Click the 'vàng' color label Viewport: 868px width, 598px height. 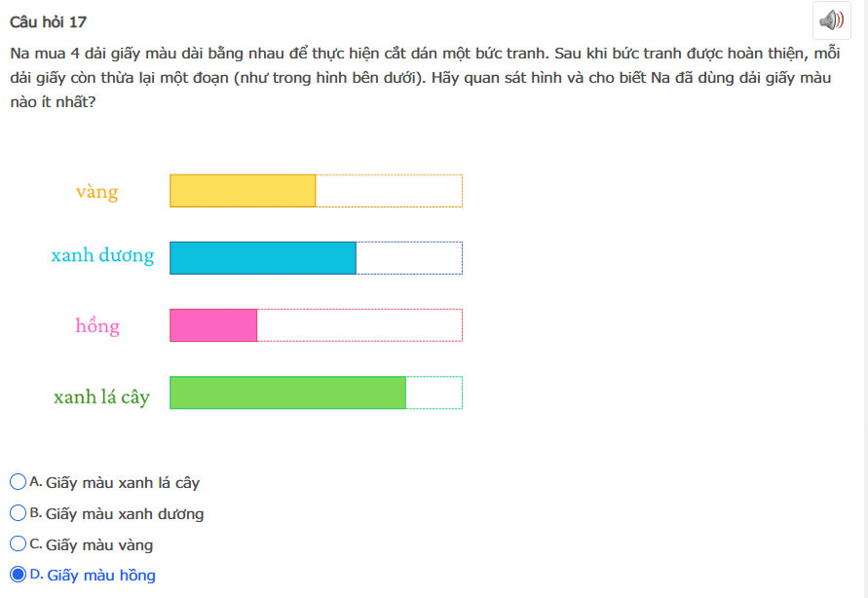coord(96,192)
